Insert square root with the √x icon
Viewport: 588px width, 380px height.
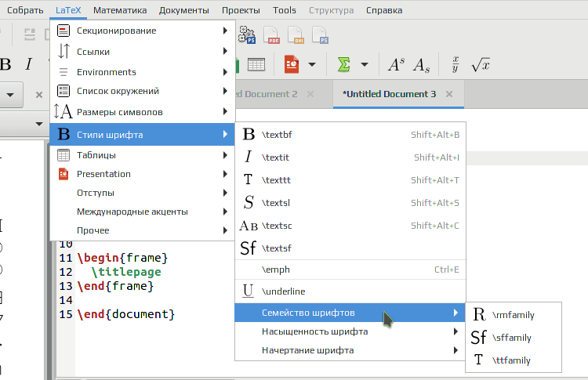[x=481, y=64]
